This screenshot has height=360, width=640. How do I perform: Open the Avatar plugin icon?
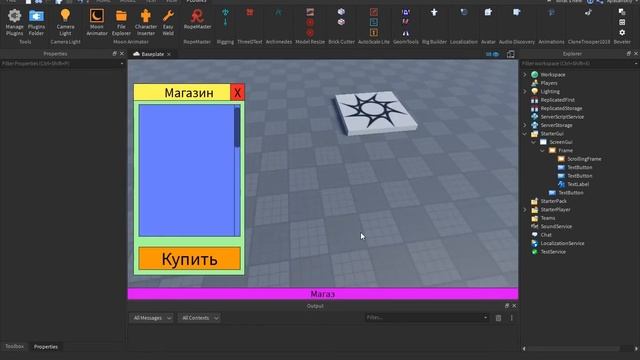(x=488, y=12)
